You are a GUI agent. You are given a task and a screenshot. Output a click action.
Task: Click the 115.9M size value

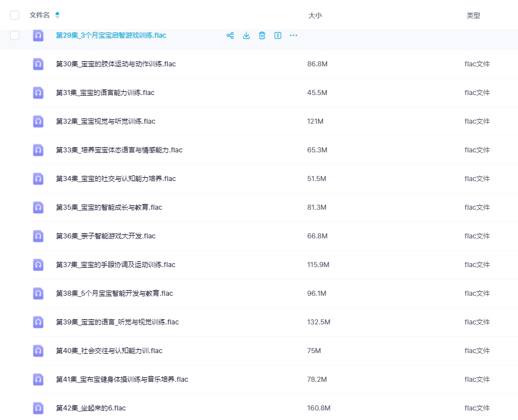318,265
